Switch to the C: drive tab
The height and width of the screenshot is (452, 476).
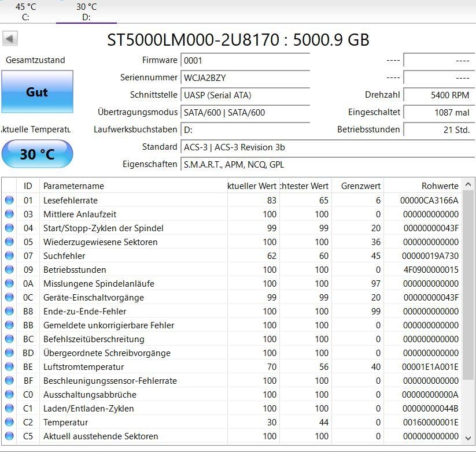[26, 12]
